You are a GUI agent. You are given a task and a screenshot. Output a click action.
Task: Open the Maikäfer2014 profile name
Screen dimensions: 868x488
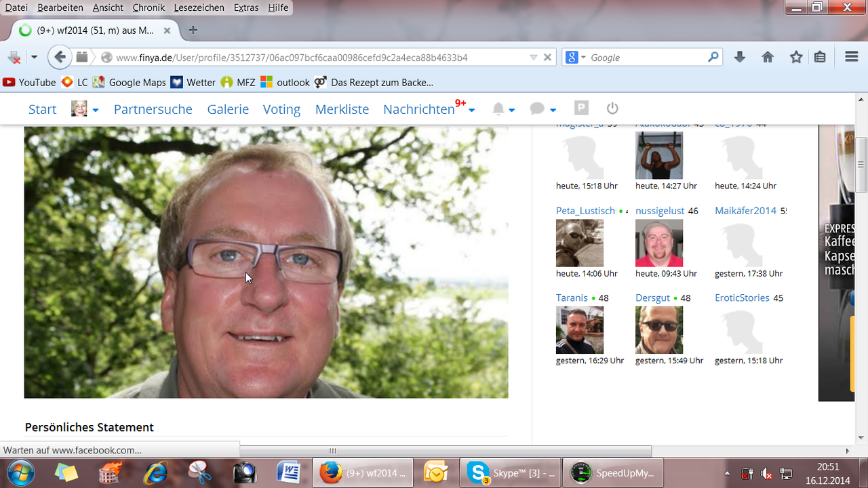745,211
